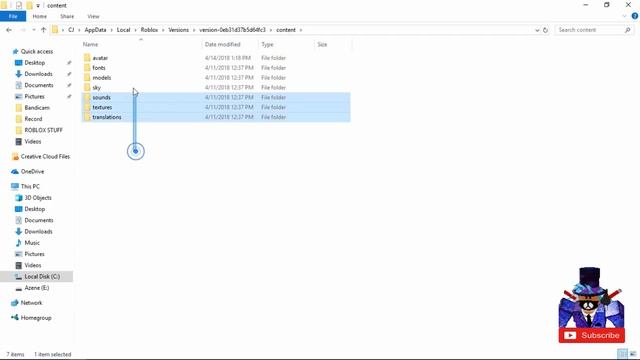This screenshot has height=360, width=640.
Task: Click the avatar folder name
Action: click(x=100, y=58)
